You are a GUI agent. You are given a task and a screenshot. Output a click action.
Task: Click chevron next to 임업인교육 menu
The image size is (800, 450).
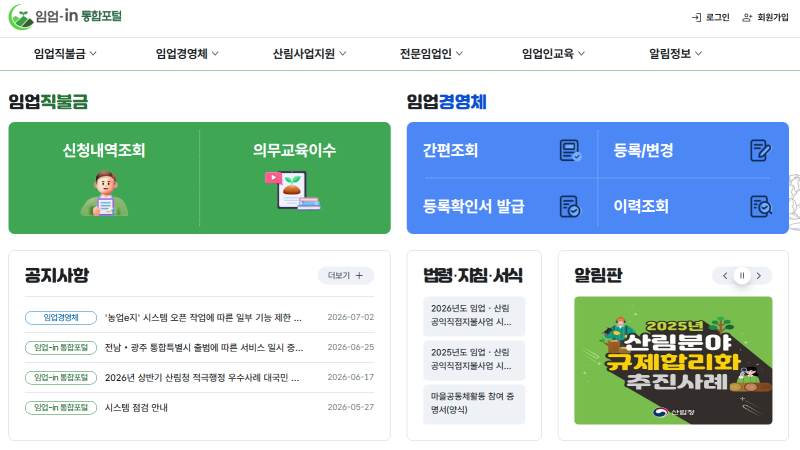pyautogui.click(x=581, y=54)
